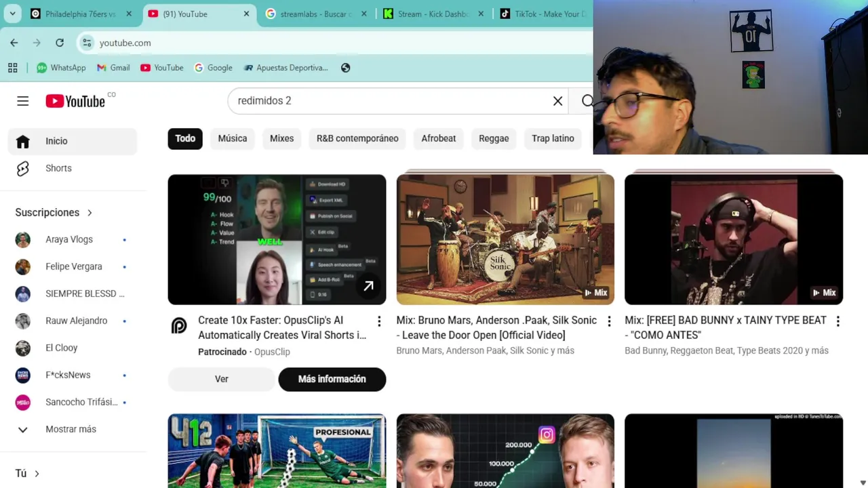This screenshot has width=868, height=488.
Task: Open the Google bookmark
Action: (213, 68)
